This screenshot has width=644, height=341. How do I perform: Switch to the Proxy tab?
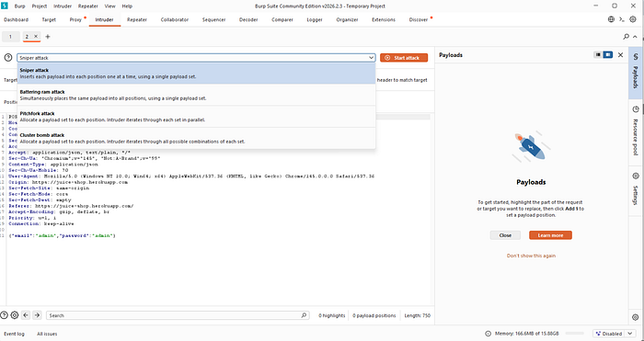[x=75, y=19]
